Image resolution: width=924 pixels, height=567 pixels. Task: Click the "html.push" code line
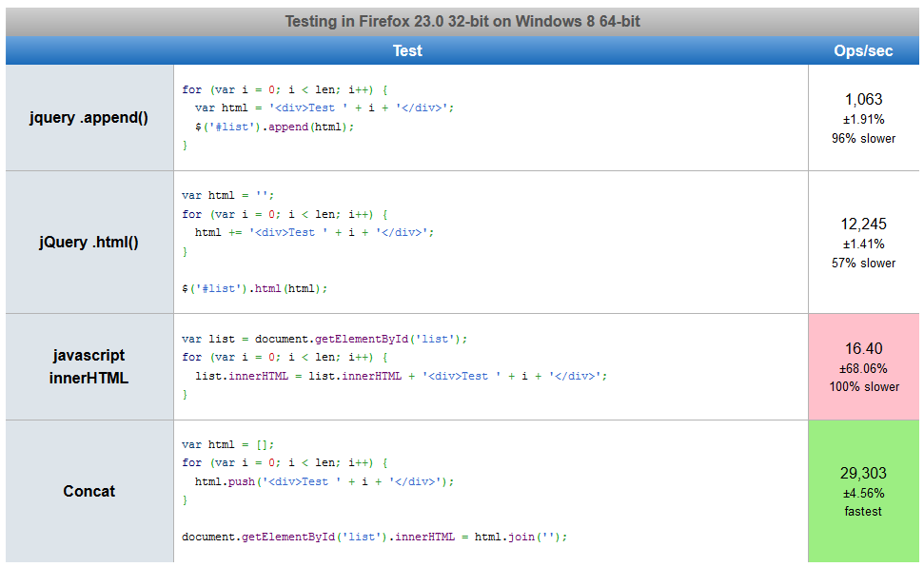click(324, 481)
